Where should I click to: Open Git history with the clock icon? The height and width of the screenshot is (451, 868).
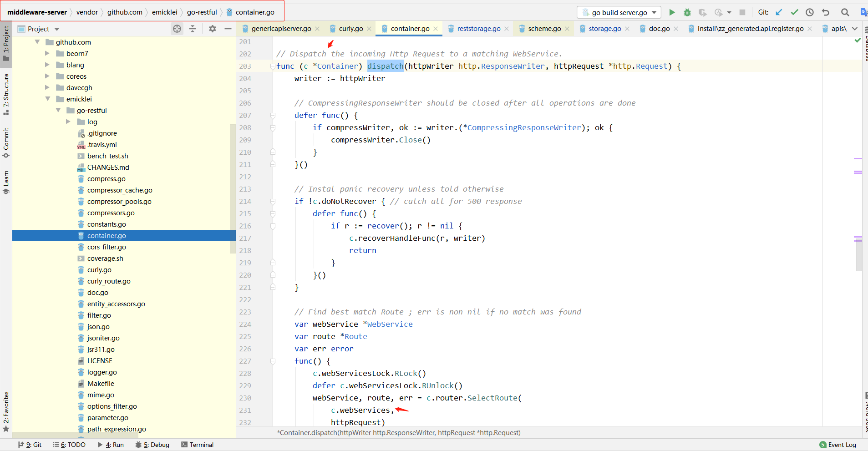coord(810,12)
